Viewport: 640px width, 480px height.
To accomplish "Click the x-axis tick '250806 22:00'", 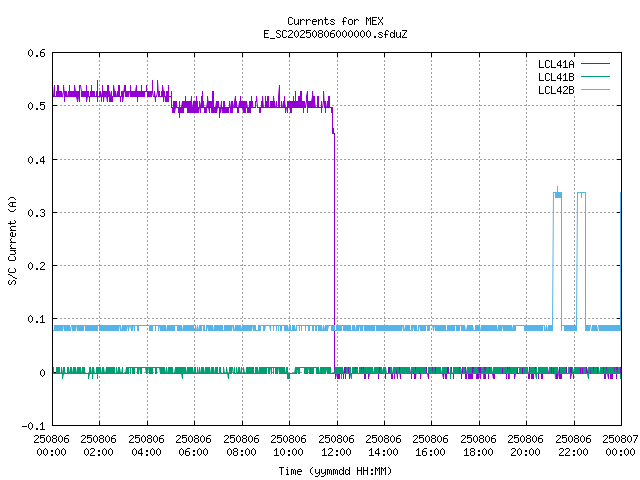I will pos(573,446).
